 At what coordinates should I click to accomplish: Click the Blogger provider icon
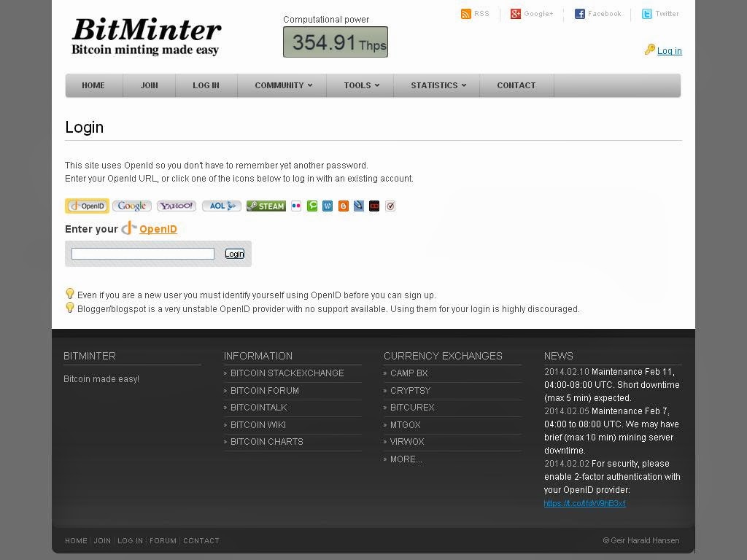[343, 206]
